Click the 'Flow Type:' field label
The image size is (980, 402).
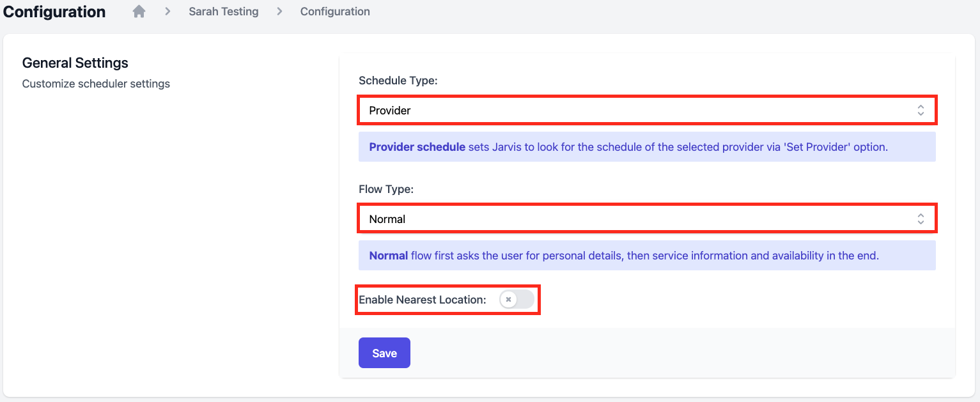[x=386, y=189]
